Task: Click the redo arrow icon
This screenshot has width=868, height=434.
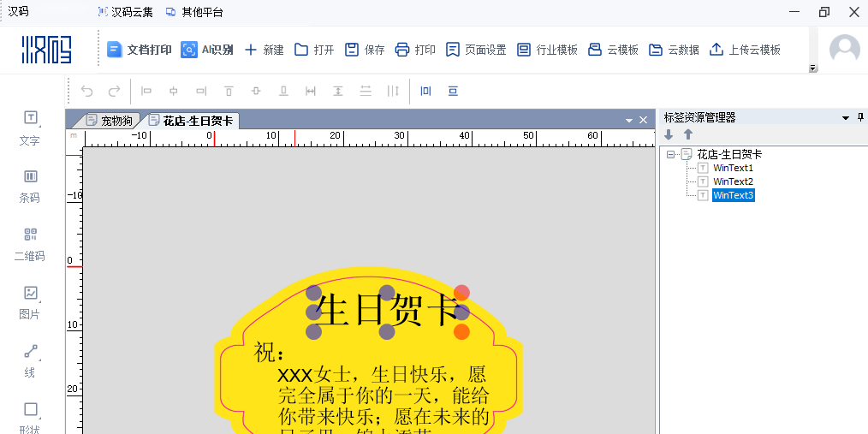Action: point(114,92)
